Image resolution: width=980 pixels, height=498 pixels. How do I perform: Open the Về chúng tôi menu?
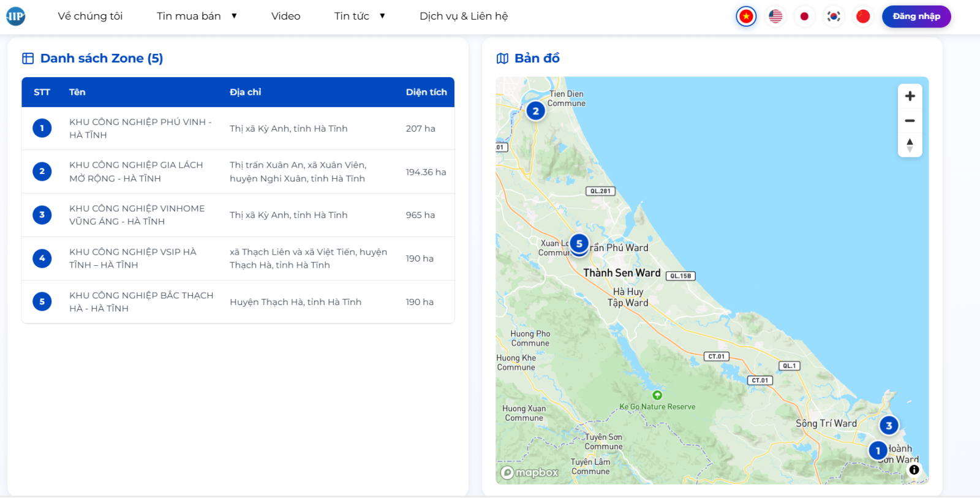[90, 16]
